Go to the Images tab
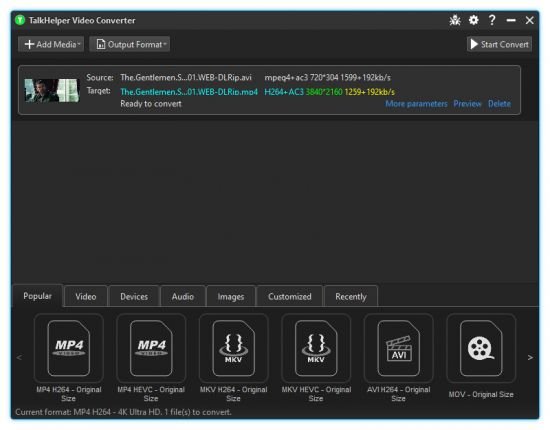The width and height of the screenshot is (550, 430). point(231,297)
